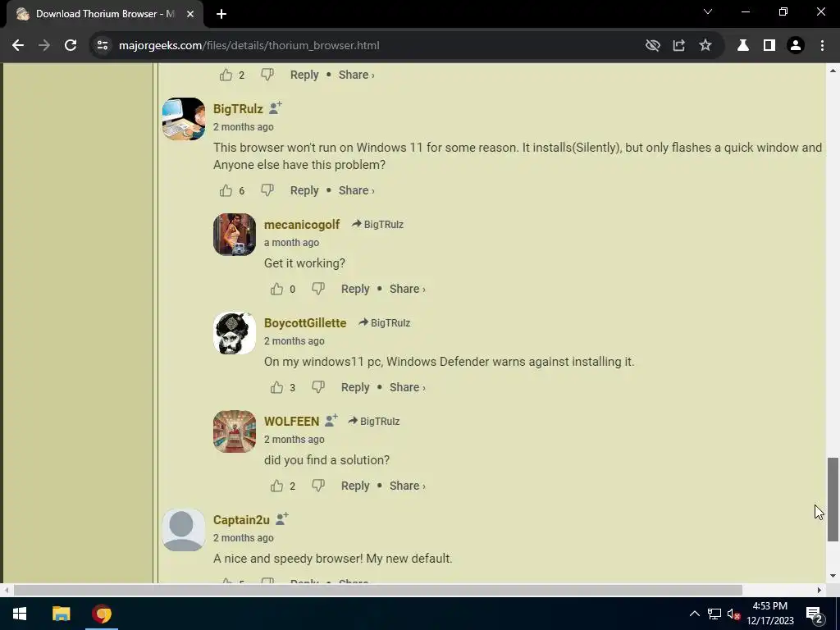
Task: Open a new browser tab
Action: (x=221, y=14)
